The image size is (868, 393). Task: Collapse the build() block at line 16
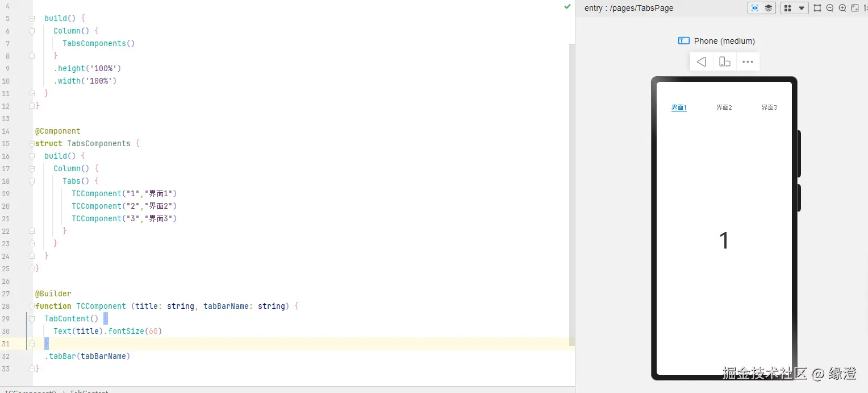[32, 156]
